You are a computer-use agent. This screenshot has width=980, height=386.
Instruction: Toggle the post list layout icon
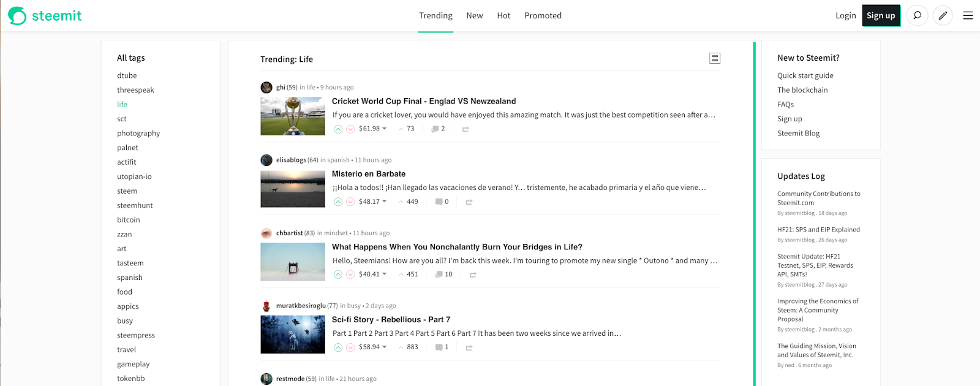pos(715,58)
